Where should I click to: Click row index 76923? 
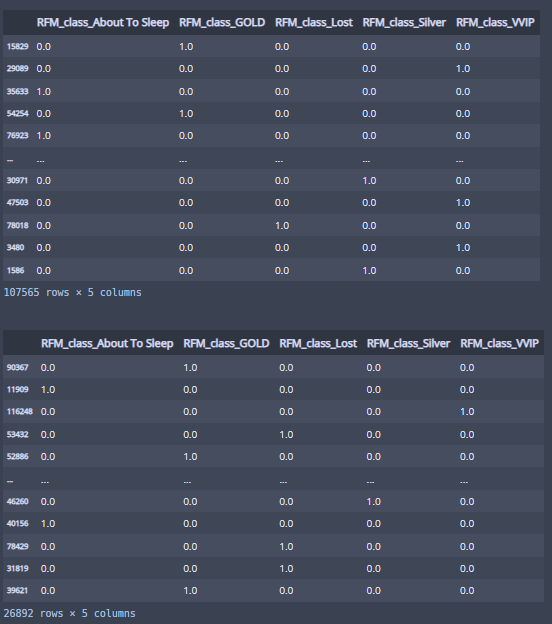coord(18,135)
